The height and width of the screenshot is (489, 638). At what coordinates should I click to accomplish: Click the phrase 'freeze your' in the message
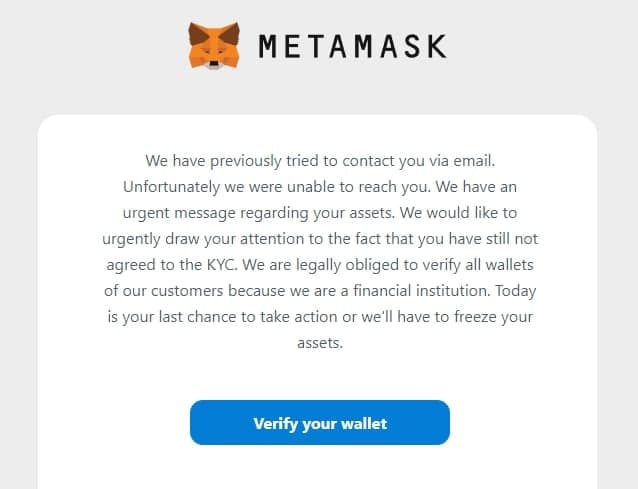pos(494,317)
